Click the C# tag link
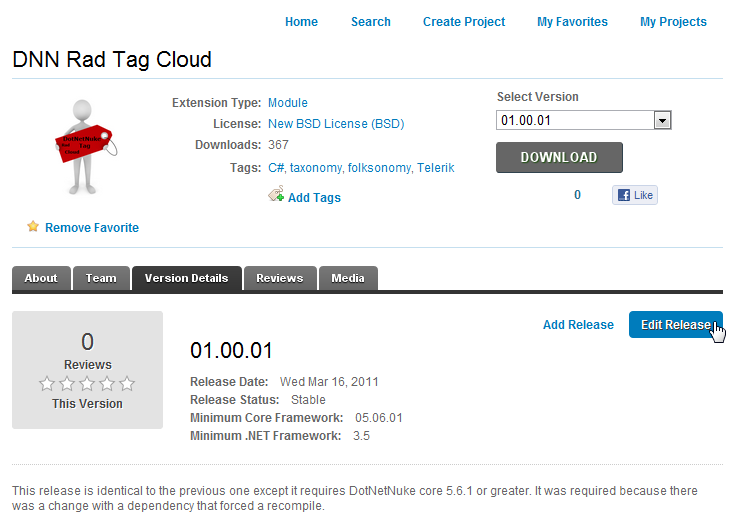Screen dimensions: 739x523 click(276, 168)
